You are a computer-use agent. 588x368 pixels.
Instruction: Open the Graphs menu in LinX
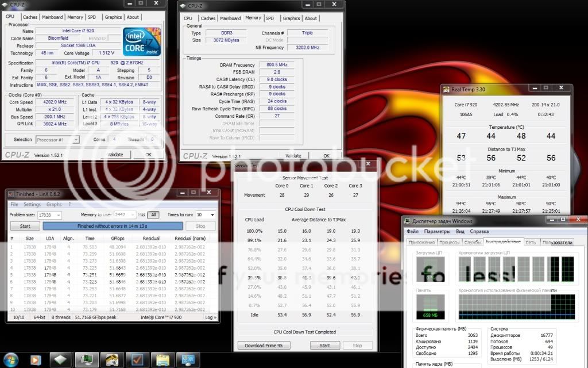point(54,205)
